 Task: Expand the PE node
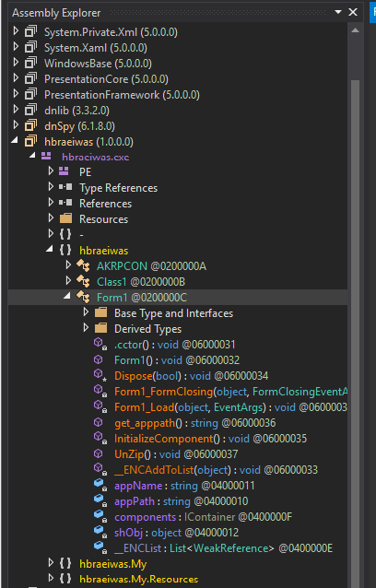51,171
